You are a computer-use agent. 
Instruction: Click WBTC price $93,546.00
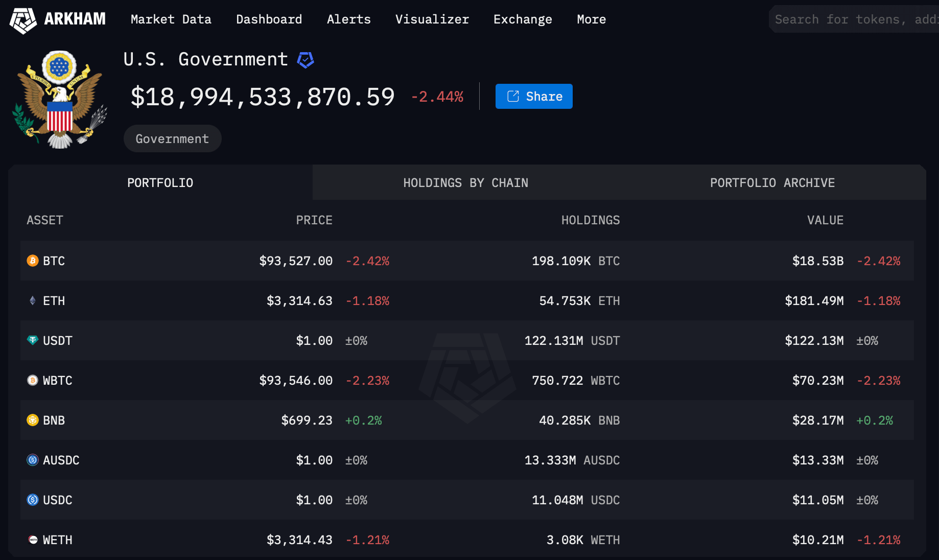296,380
